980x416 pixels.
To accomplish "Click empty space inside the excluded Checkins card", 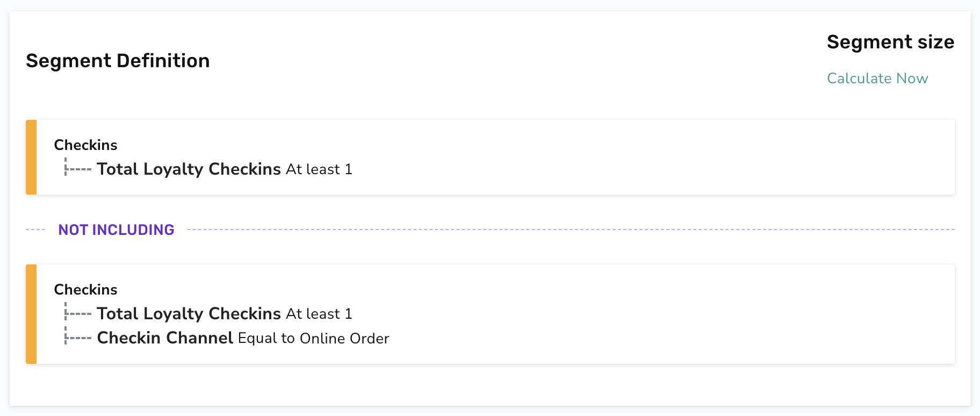I will click(x=645, y=314).
